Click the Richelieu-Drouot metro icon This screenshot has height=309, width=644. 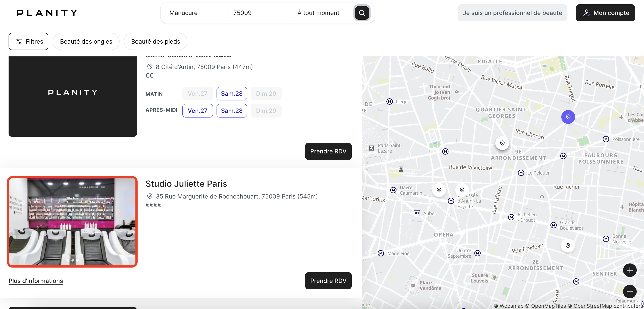(x=511, y=217)
